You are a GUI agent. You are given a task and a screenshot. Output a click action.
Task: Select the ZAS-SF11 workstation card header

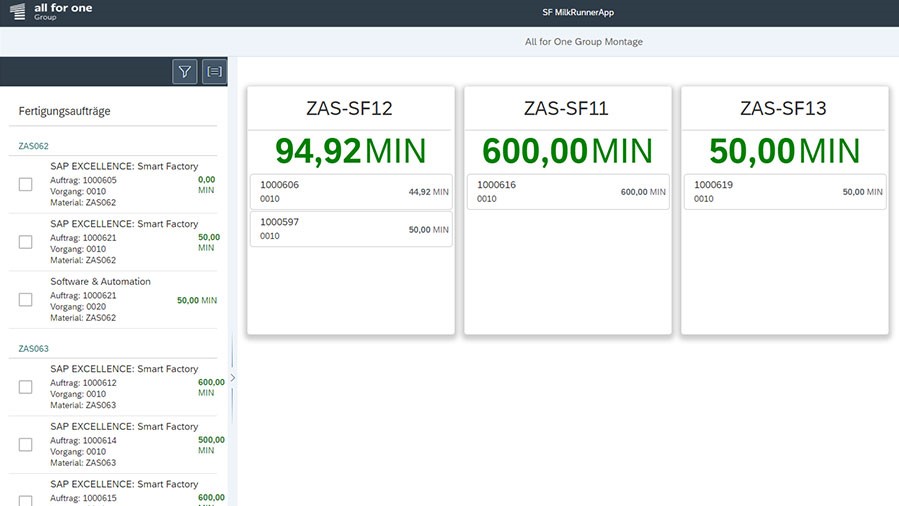tap(567, 109)
